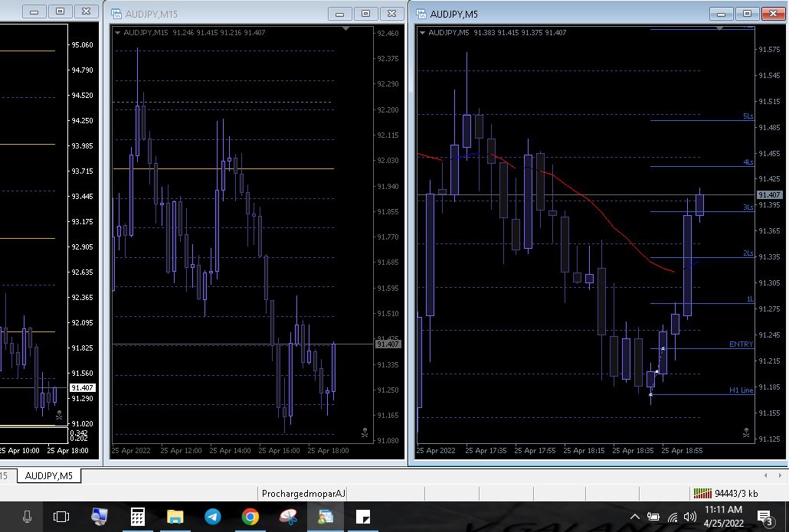Click the skull icon on the leftmost chart
The height and width of the screenshot is (532, 789).
[59, 415]
